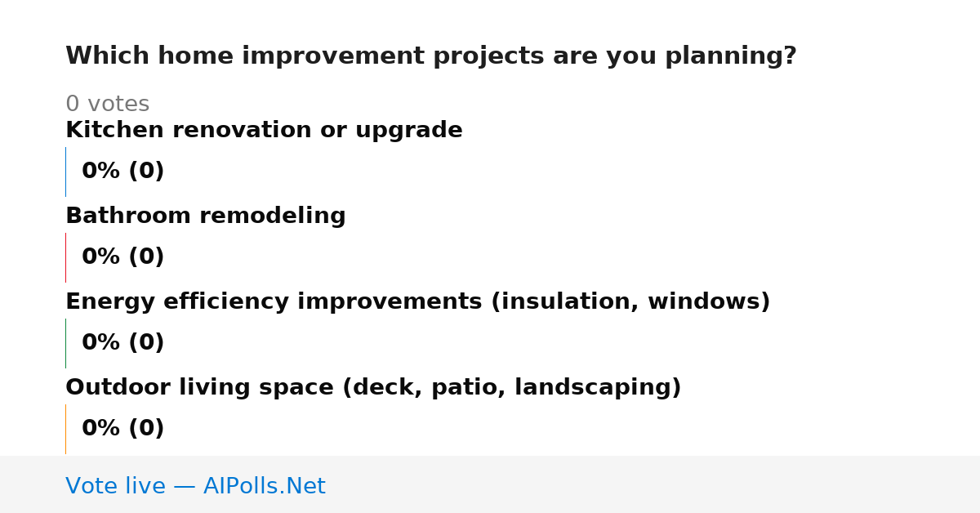
Task: Click the green bar for Energy efficiency
Action: (65, 343)
